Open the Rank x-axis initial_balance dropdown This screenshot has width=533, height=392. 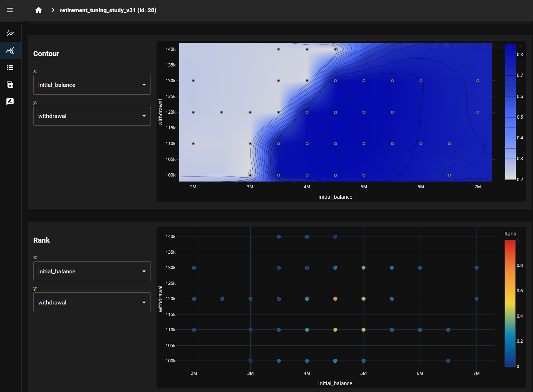point(92,271)
